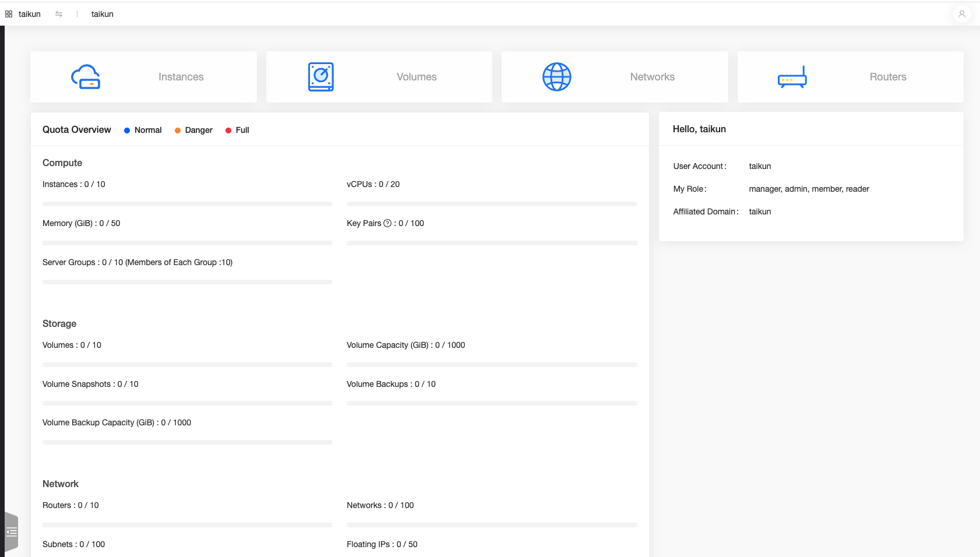Click the Volume Backup Capacity progress bar
The image size is (980, 557).
click(188, 442)
